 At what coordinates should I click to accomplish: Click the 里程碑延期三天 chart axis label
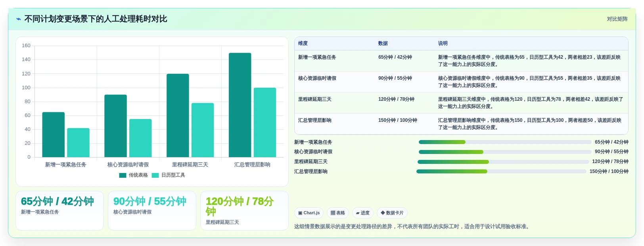pos(190,165)
